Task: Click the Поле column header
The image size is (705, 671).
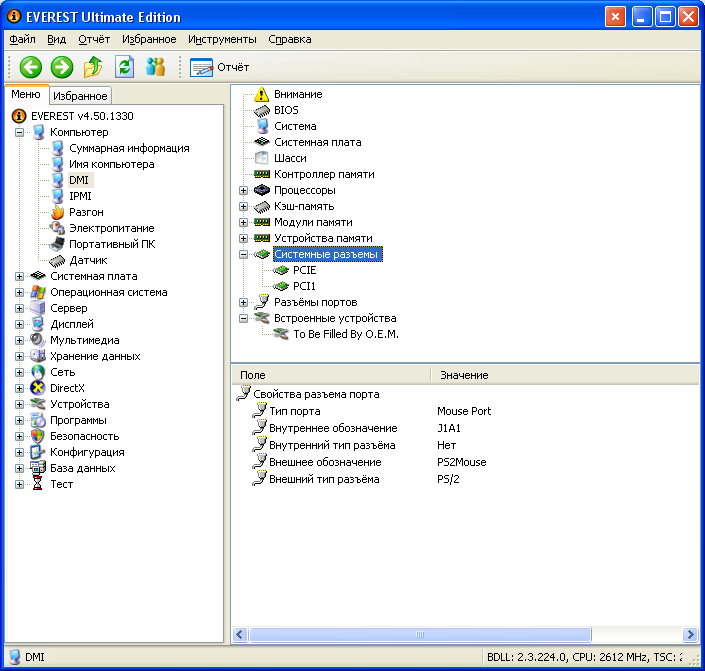Action: pyautogui.click(x=331, y=375)
